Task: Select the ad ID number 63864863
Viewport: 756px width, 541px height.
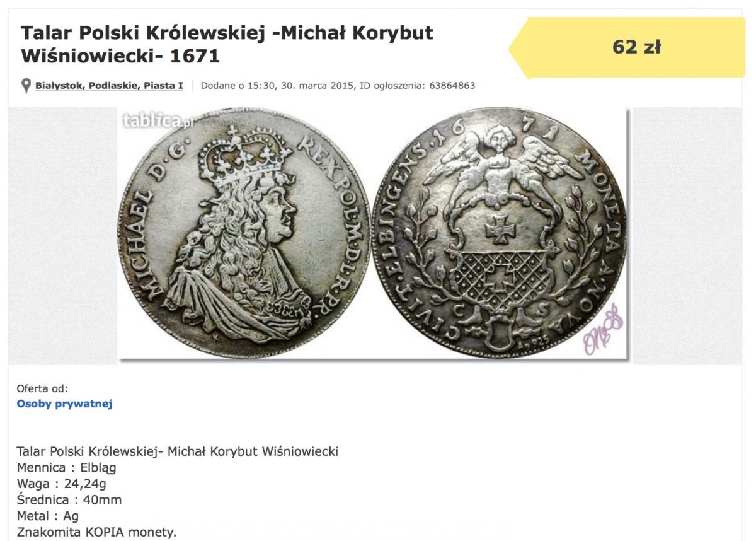Action: 452,85
